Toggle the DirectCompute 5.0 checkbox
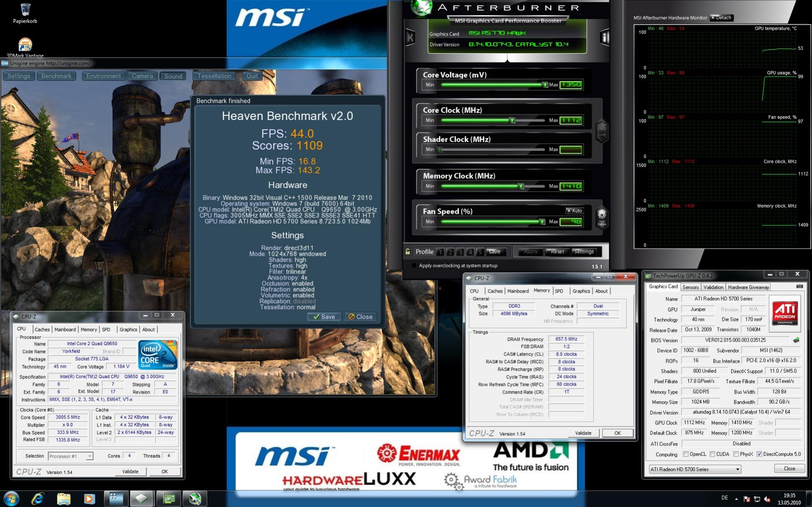This screenshot has width=812, height=507. [x=760, y=454]
